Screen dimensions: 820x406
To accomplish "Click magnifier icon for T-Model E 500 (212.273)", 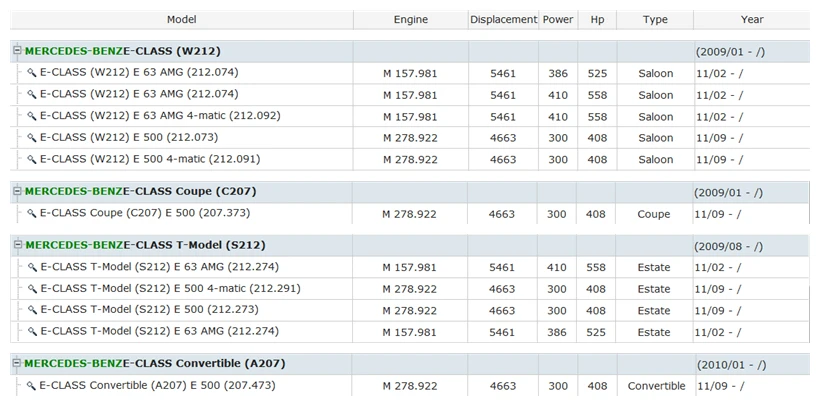I will click(x=32, y=310).
